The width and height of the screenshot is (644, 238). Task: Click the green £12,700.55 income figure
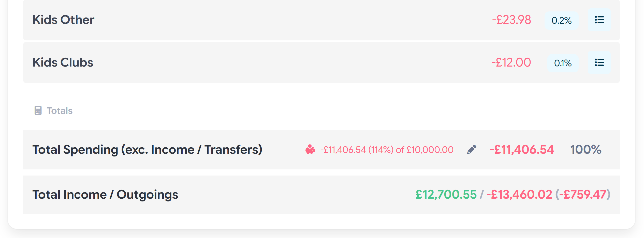pos(446,195)
